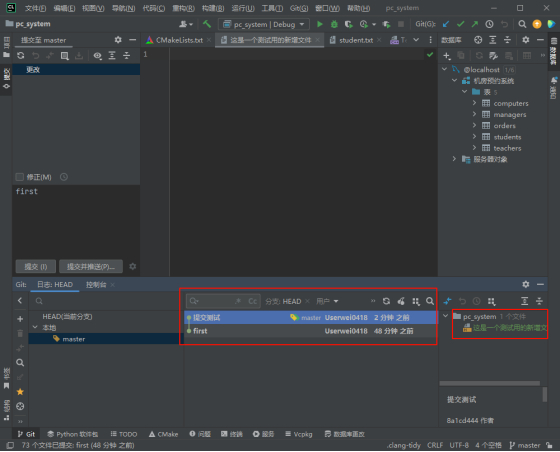This screenshot has height=452, width=560.
Task: Switch to the student.txt tab
Action: click(356, 40)
